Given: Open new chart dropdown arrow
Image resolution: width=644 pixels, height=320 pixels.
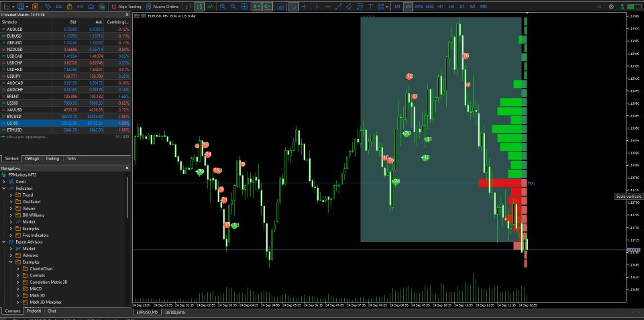Looking at the screenshot, I should 13,7.
